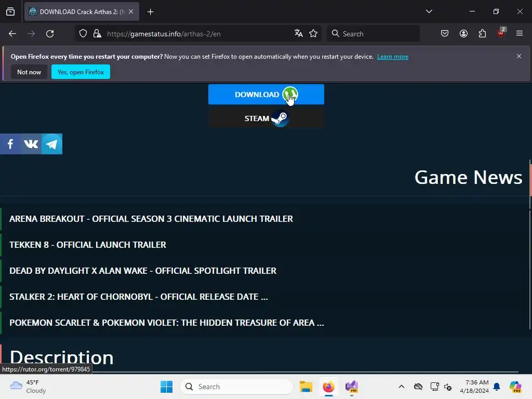Click the Firefox taskbar icon

pyautogui.click(x=328, y=387)
